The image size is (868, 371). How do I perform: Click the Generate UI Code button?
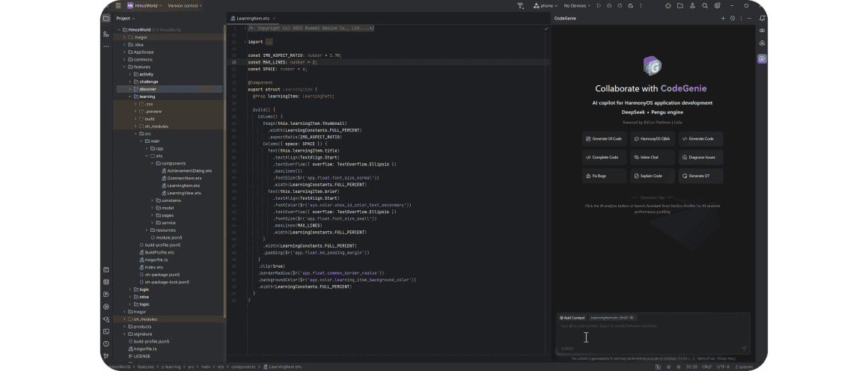[x=603, y=138]
